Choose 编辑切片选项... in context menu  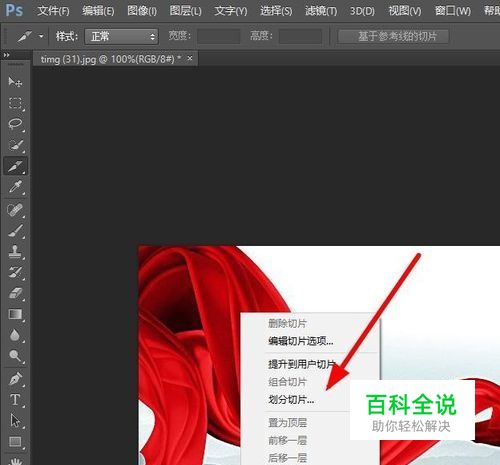[301, 341]
